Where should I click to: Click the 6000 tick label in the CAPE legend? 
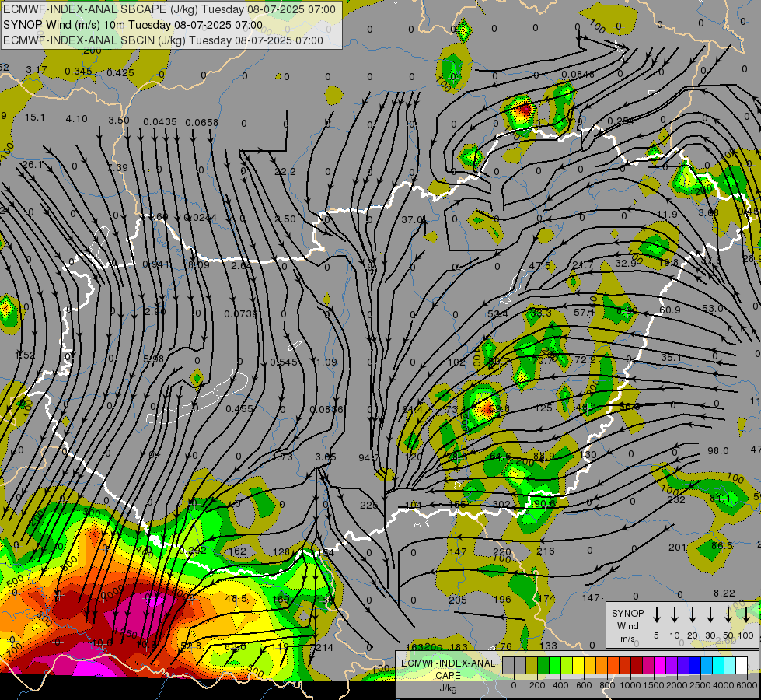tap(747, 685)
